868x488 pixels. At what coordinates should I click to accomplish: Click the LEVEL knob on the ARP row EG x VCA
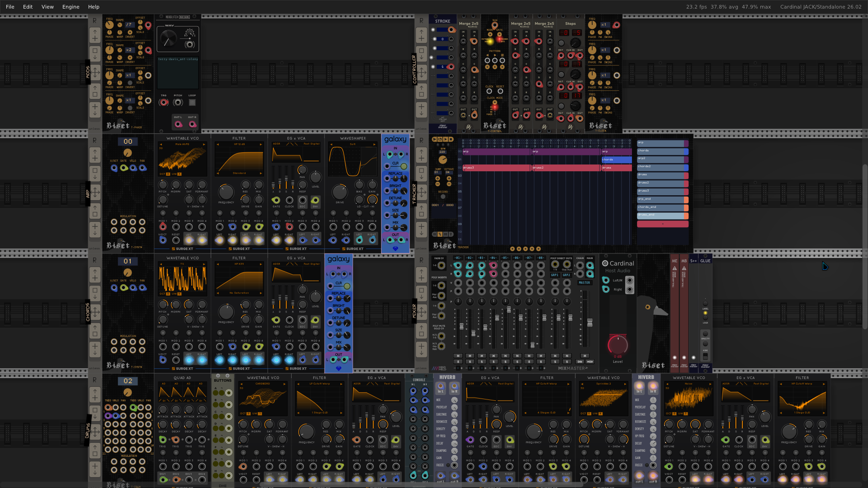click(x=316, y=178)
